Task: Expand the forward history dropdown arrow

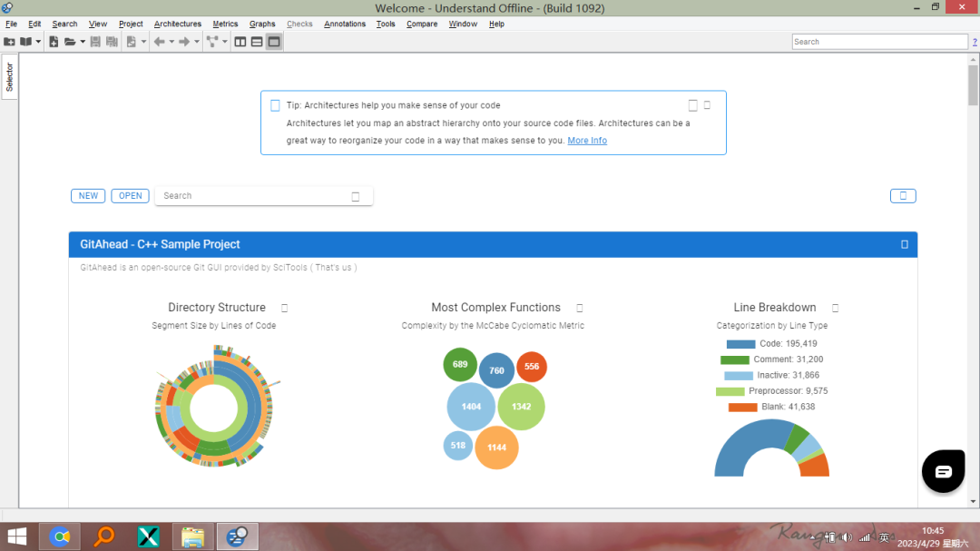Action: [196, 42]
